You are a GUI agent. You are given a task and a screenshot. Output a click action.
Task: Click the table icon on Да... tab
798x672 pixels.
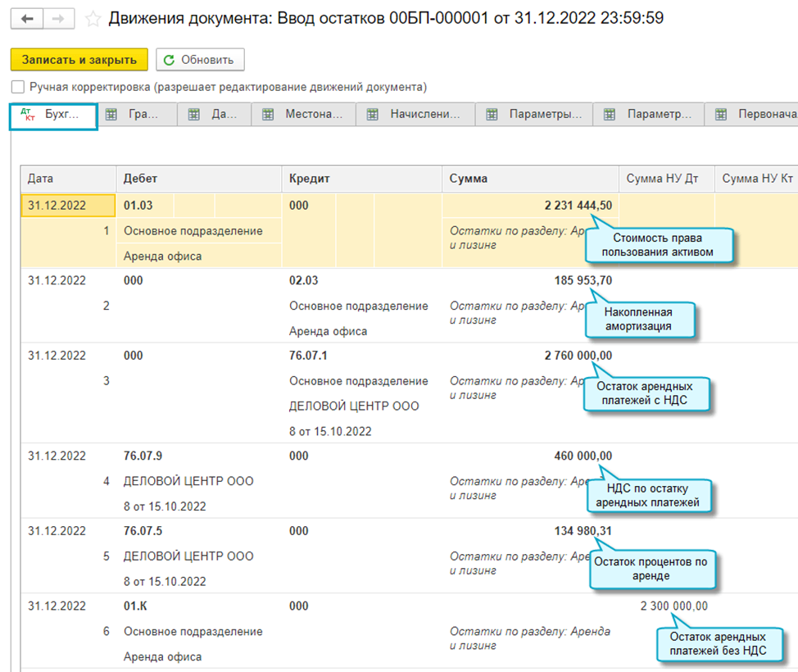(194, 116)
